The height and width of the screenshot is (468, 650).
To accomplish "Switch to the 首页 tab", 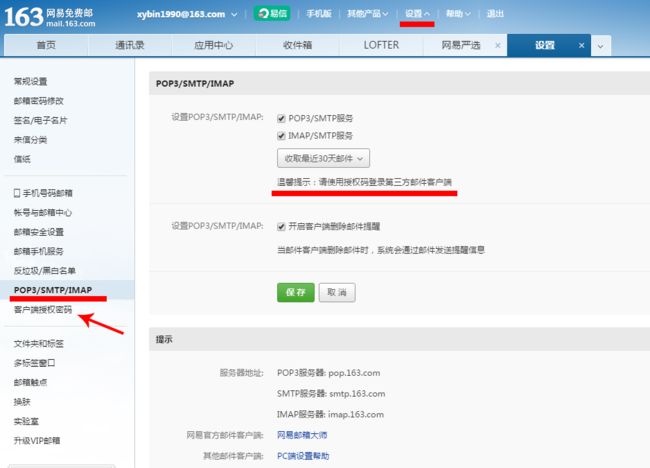I will click(x=46, y=45).
